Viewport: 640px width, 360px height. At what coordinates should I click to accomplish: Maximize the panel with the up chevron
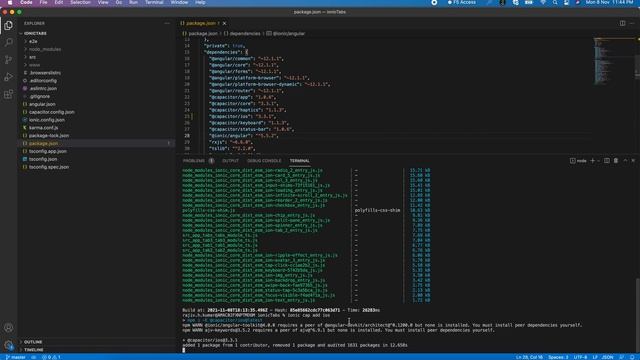point(625,161)
